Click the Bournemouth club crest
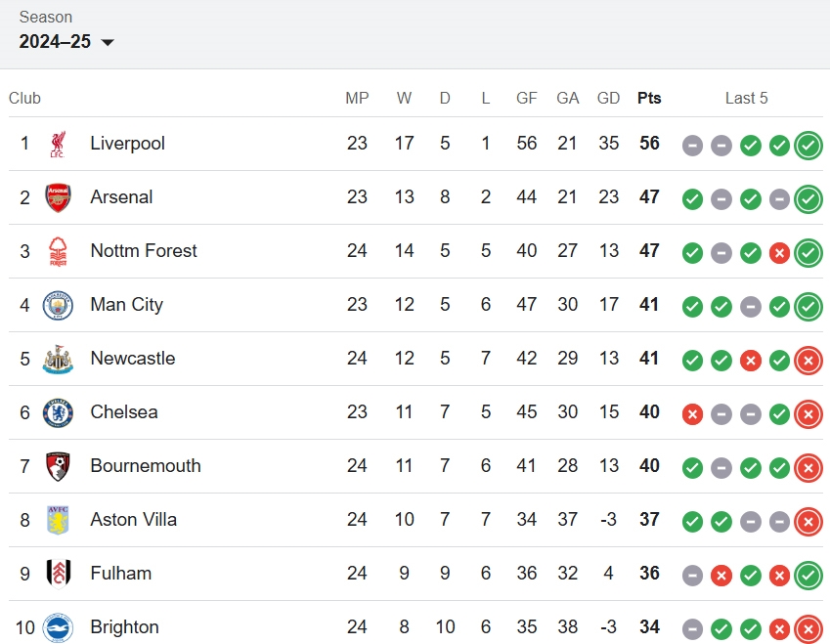The width and height of the screenshot is (830, 644). pyautogui.click(x=58, y=466)
